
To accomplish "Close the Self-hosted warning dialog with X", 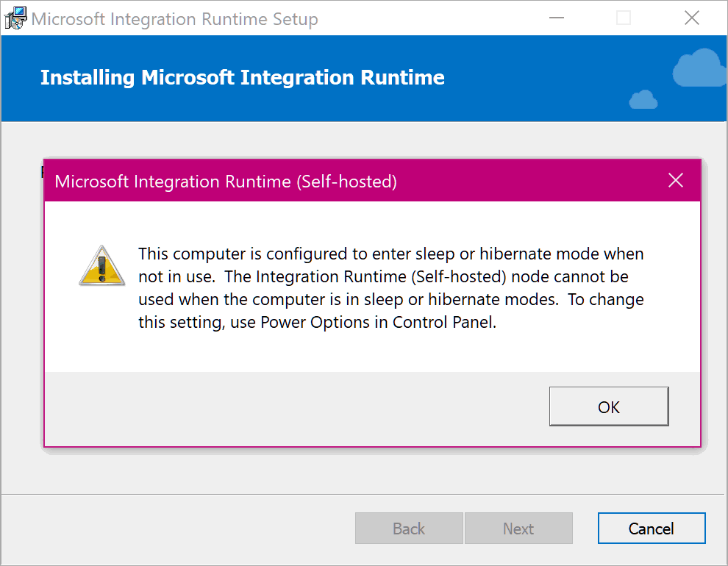I will pyautogui.click(x=675, y=181).
